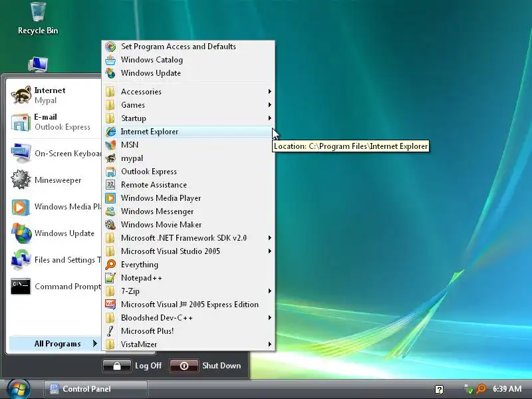Click the 'Microsoft Visual Studio 2005' text
Viewport: 532px width, 399px height.
pyautogui.click(x=170, y=251)
